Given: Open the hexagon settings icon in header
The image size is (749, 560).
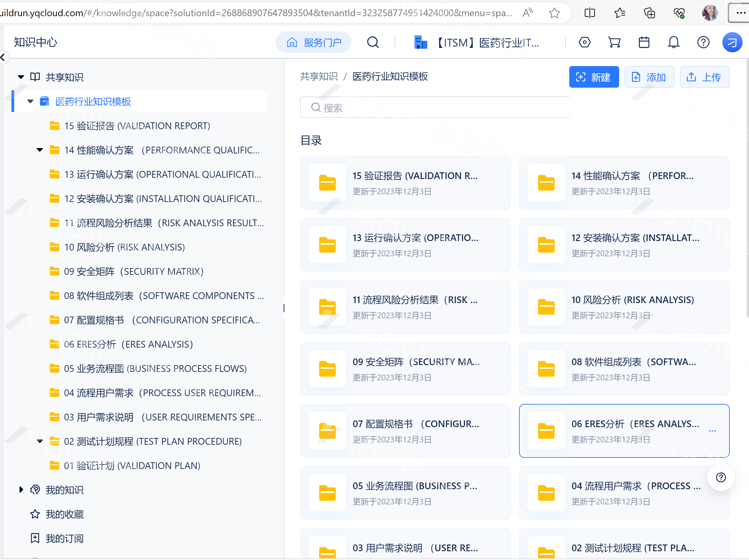Looking at the screenshot, I should (584, 42).
